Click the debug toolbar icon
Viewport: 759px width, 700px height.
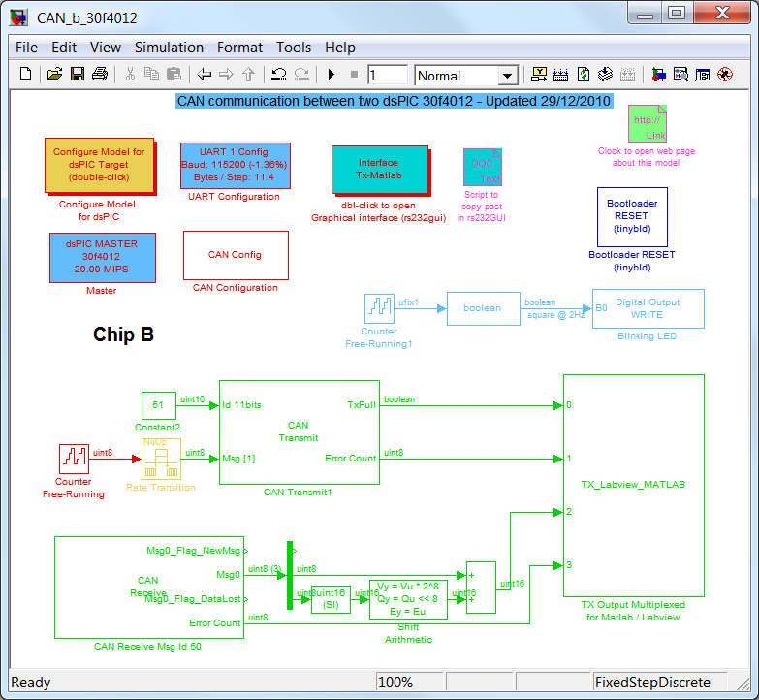[725, 75]
